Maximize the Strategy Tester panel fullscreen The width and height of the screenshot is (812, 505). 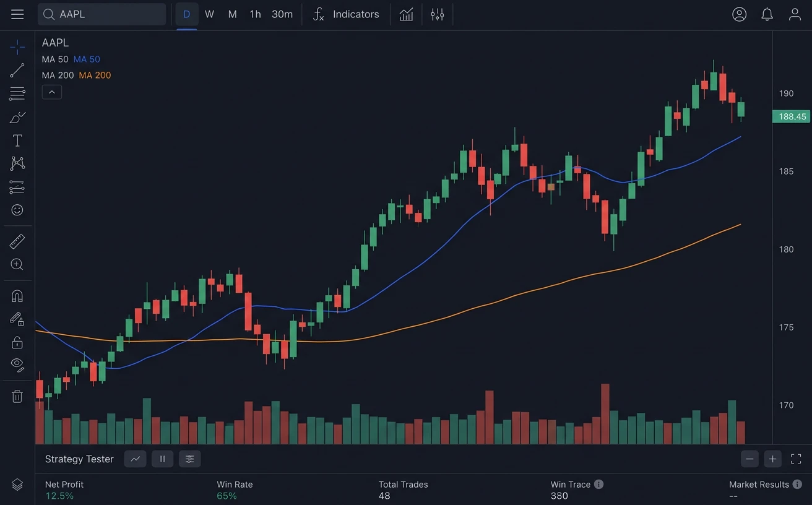(796, 459)
